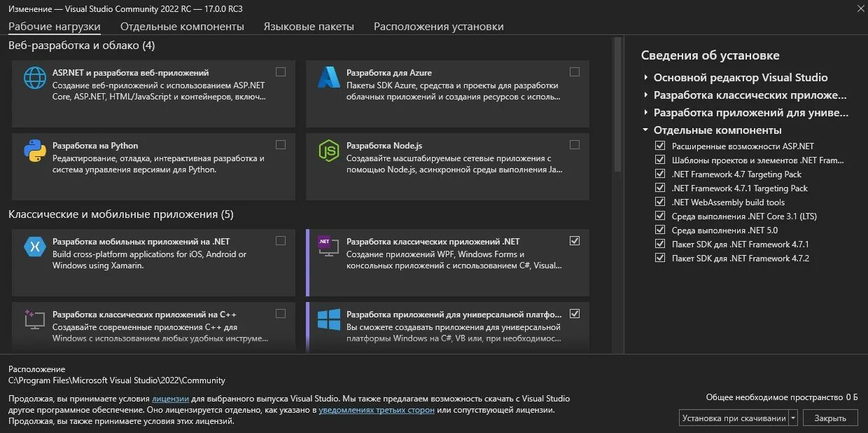
Task: Click the Сведения об установке heading
Action: click(710, 55)
